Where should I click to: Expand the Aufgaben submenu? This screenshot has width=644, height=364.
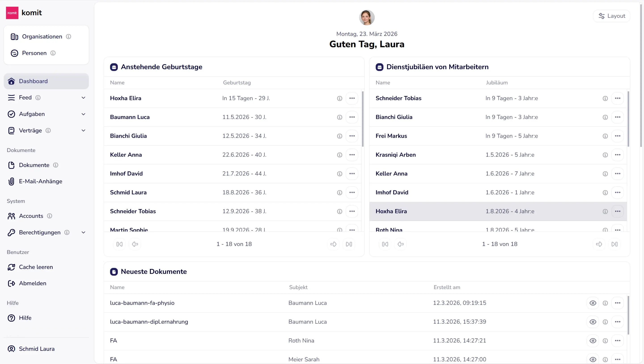coord(83,114)
